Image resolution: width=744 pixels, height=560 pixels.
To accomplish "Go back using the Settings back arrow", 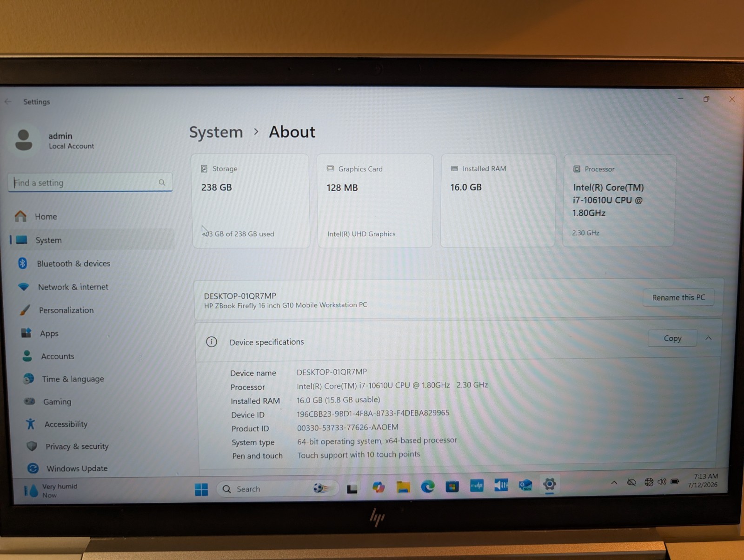I will pyautogui.click(x=8, y=101).
